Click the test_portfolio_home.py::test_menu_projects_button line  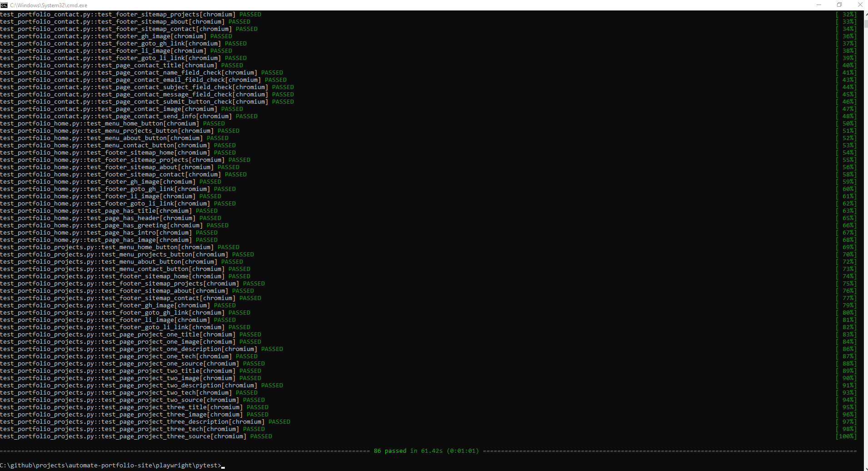pos(119,131)
